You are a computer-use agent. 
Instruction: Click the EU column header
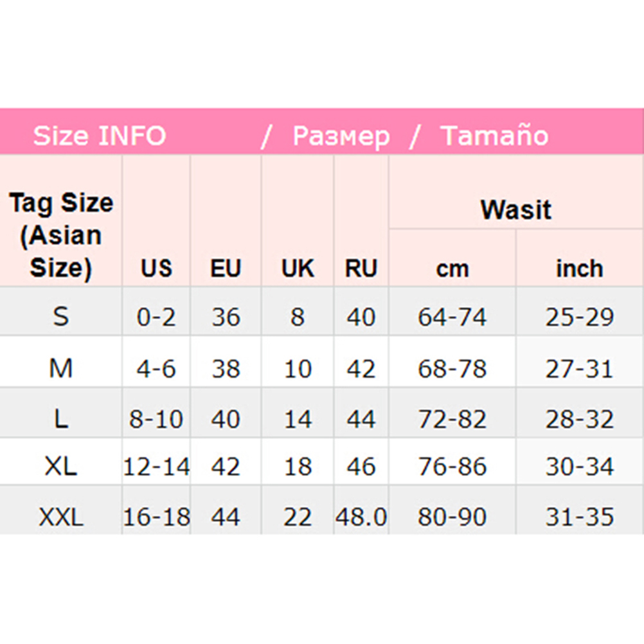click(x=226, y=269)
